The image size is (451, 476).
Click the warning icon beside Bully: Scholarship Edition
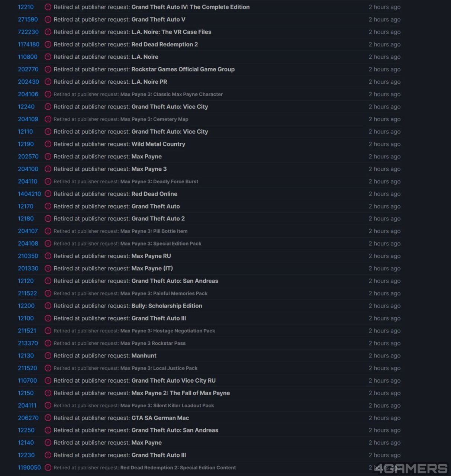click(48, 306)
